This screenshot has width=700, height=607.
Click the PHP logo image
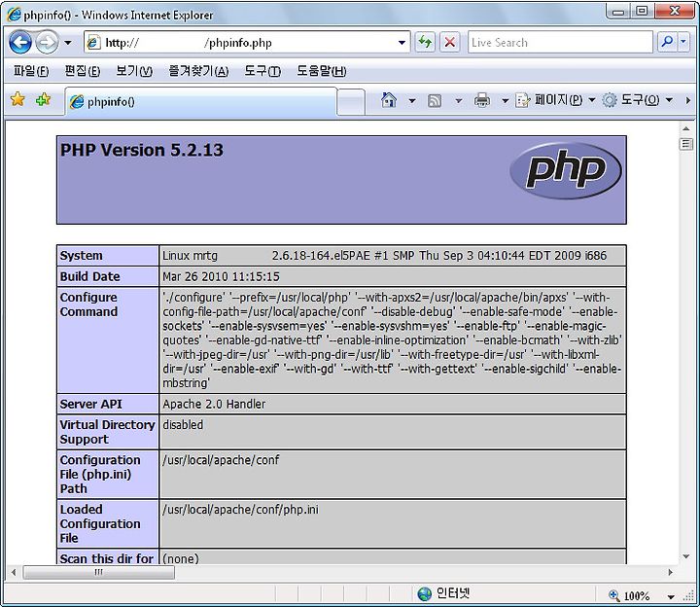565,170
